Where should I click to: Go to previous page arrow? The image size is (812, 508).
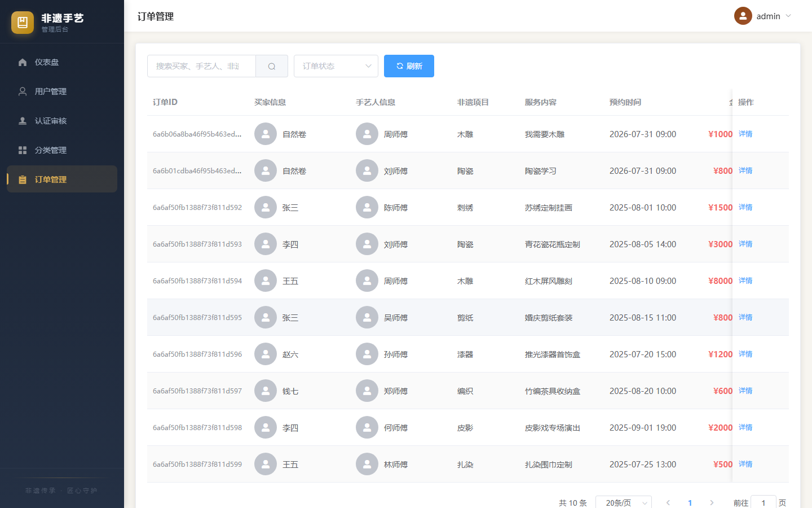(x=668, y=502)
